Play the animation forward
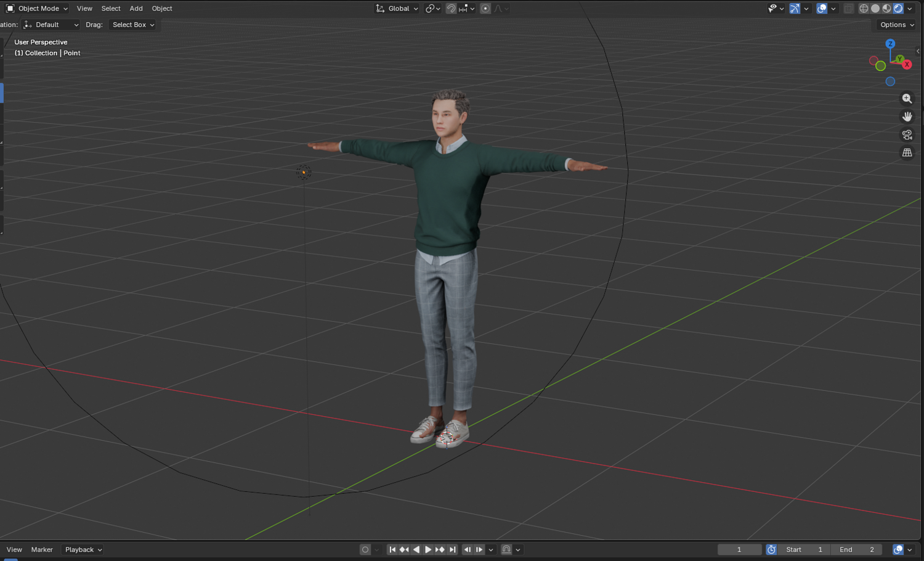Viewport: 924px width, 561px height. point(428,549)
